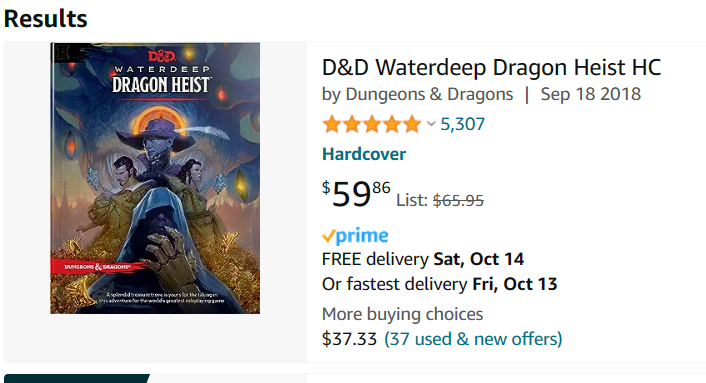Click the Sep 18 2018 publication date
This screenshot has height=383, width=706.
coord(590,94)
